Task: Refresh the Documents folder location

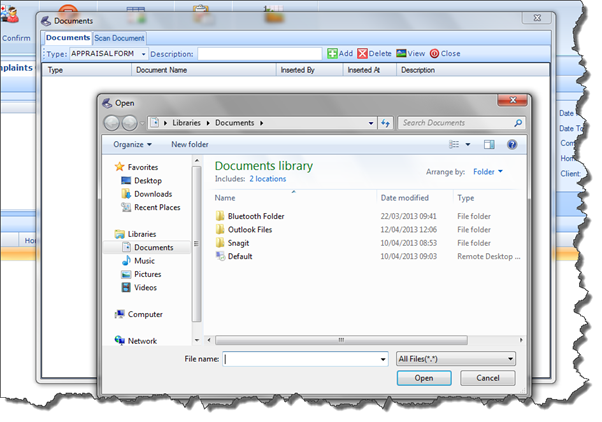Action: click(x=385, y=123)
